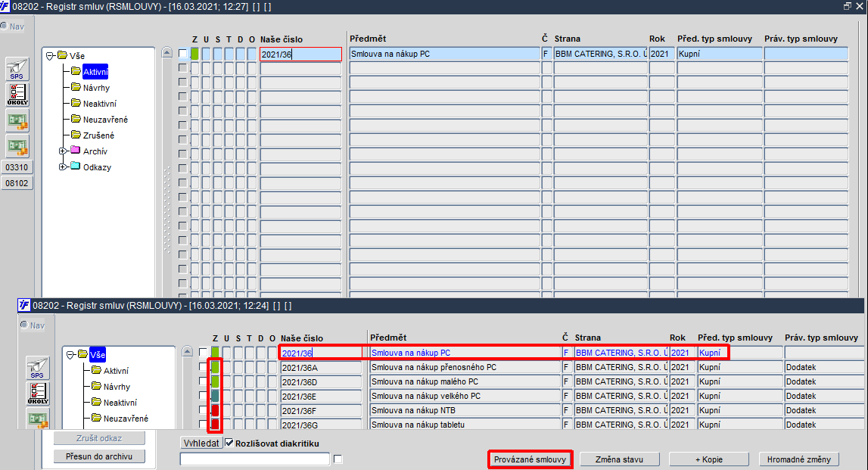Tick row checkbox for 2021/36E
The height and width of the screenshot is (470, 868).
(203, 395)
